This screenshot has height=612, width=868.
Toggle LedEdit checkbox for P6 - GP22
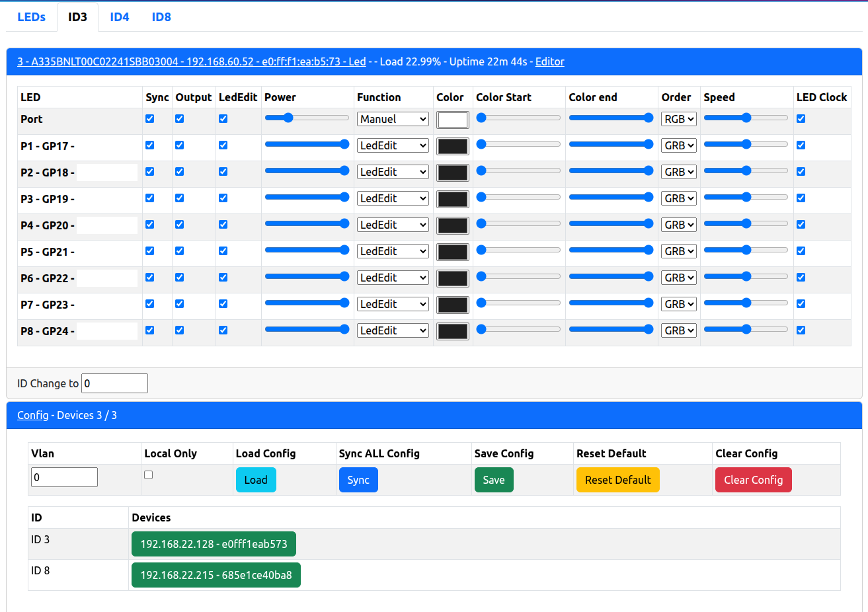(x=223, y=278)
